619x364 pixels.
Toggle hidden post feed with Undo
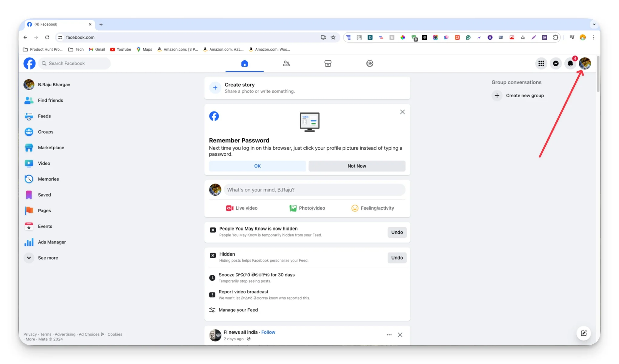tap(397, 257)
